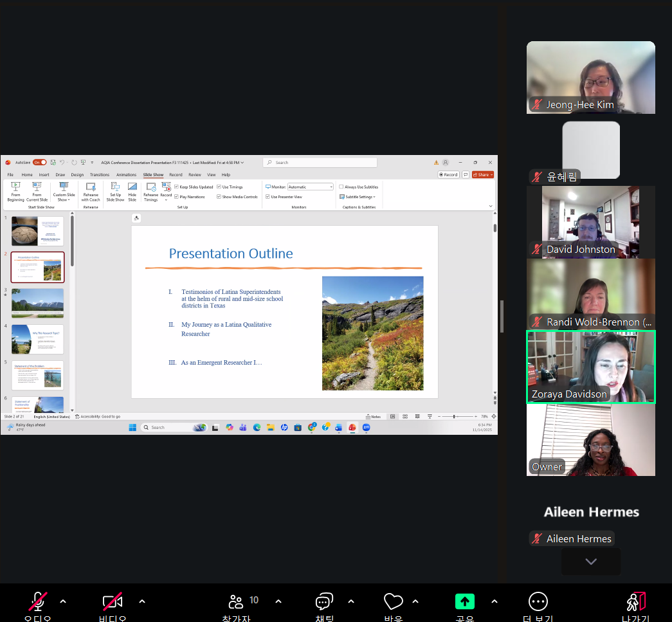Expand Zoom participants options arrow
This screenshot has width=672, height=622.
(278, 601)
